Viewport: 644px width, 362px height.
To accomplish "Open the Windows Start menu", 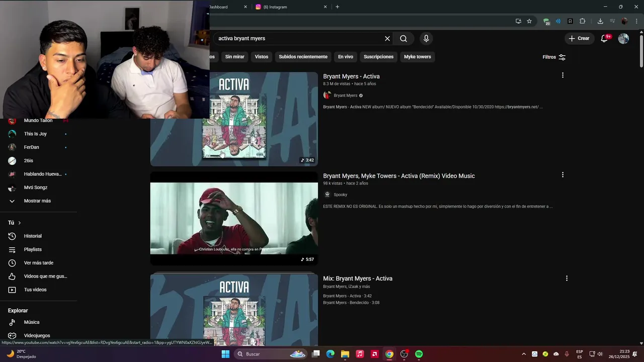I will 225,354.
